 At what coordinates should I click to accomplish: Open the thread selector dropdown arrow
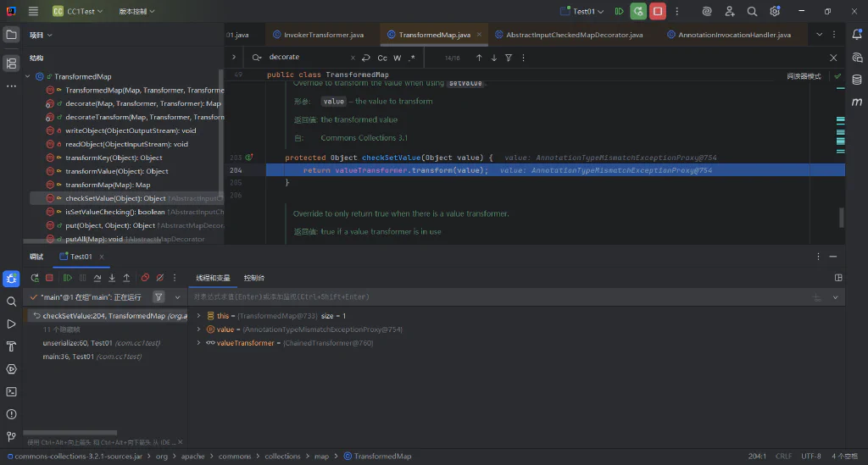pyautogui.click(x=177, y=297)
